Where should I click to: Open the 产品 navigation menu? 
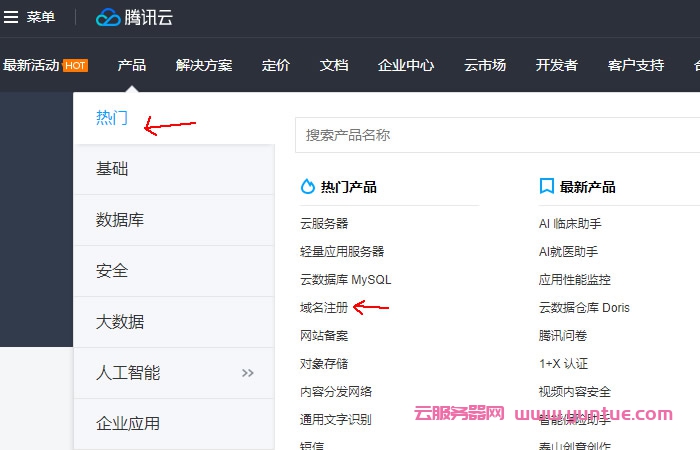pyautogui.click(x=131, y=65)
